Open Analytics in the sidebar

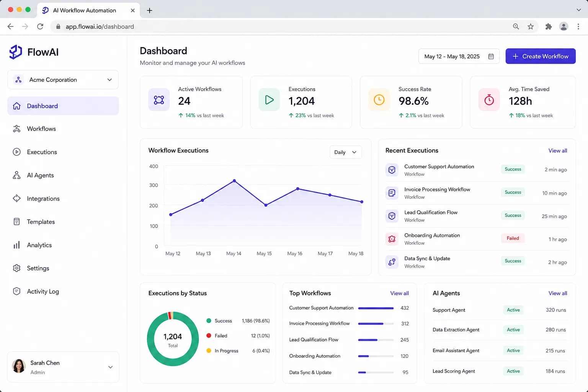tap(63, 245)
